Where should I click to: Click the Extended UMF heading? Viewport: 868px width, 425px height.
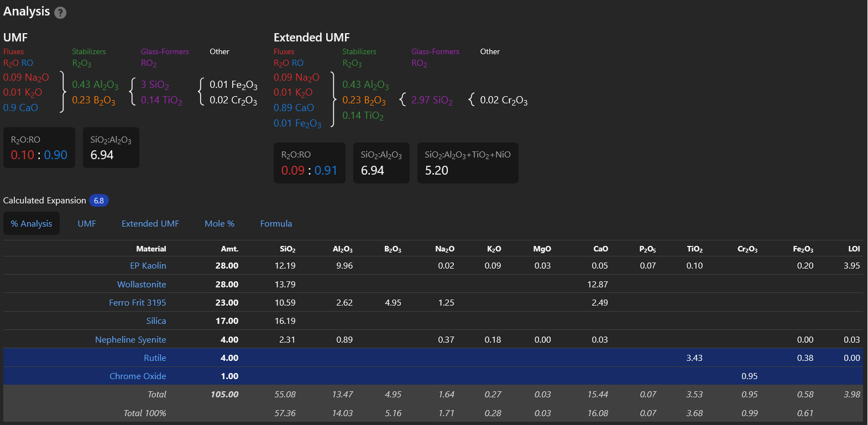pos(312,38)
